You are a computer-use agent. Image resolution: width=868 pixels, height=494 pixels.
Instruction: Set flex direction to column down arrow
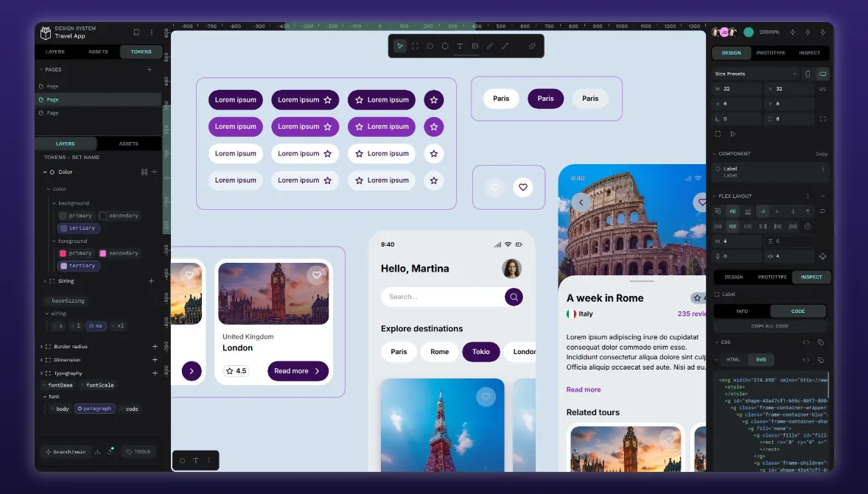[x=793, y=211]
